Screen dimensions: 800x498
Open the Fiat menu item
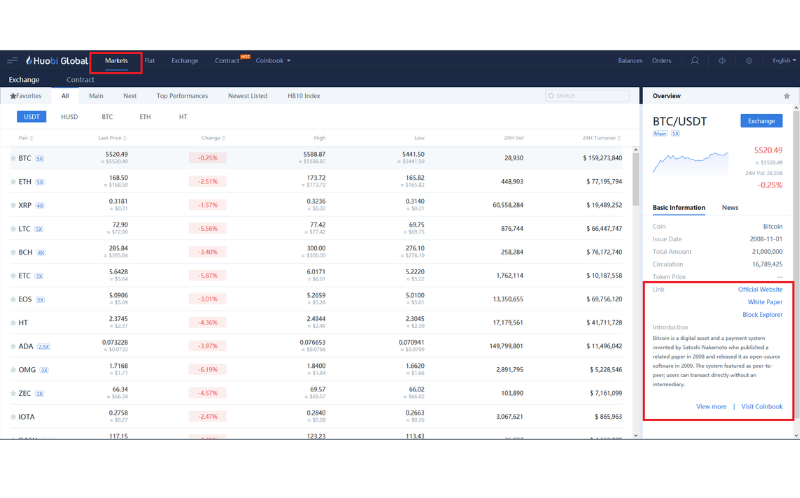tap(149, 61)
